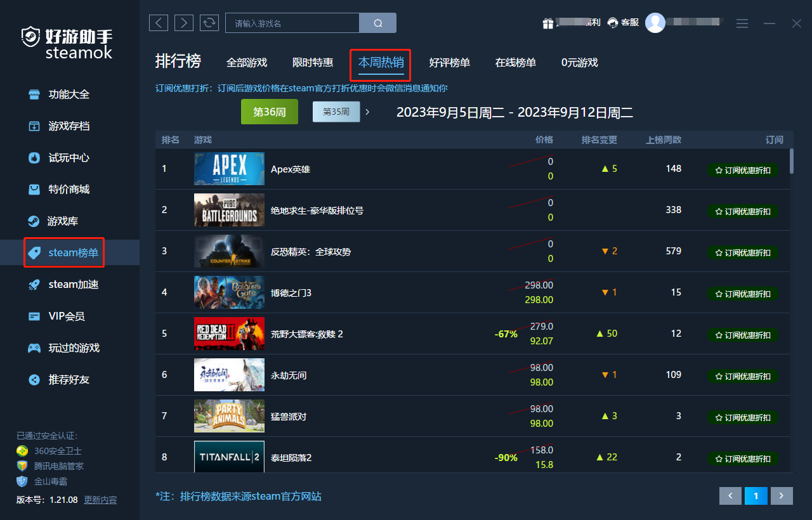Click game title 荒野大镖客:救赎 2
Image resolution: width=812 pixels, height=520 pixels.
307,334
